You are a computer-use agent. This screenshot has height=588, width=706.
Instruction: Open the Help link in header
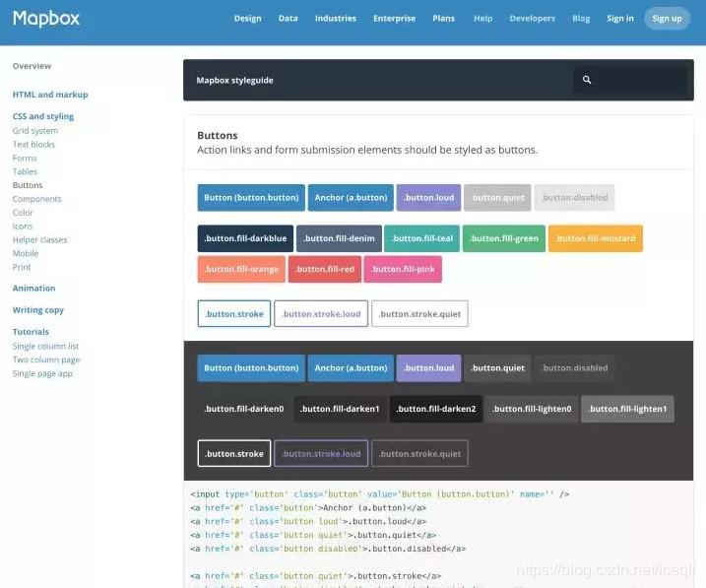pos(482,19)
